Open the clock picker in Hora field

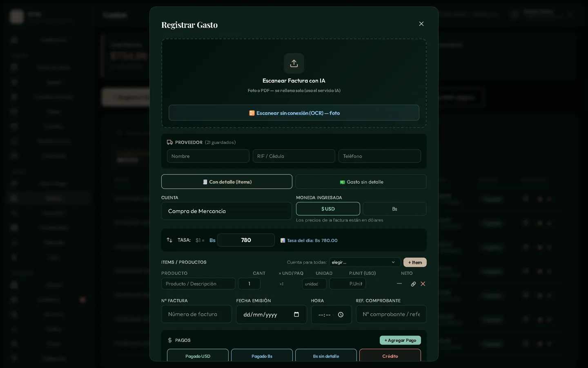click(341, 314)
